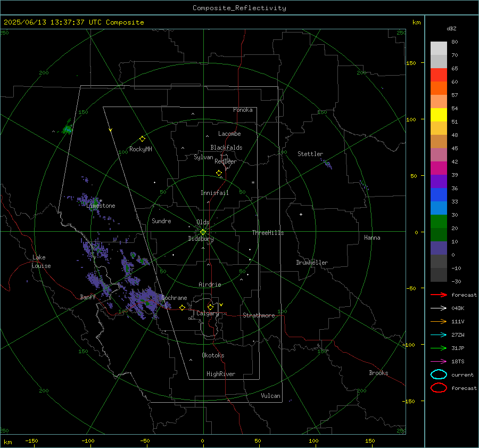Click the small echo southeast of Stettler
Screen dimensions: 479x448
pyautogui.click(x=327, y=164)
